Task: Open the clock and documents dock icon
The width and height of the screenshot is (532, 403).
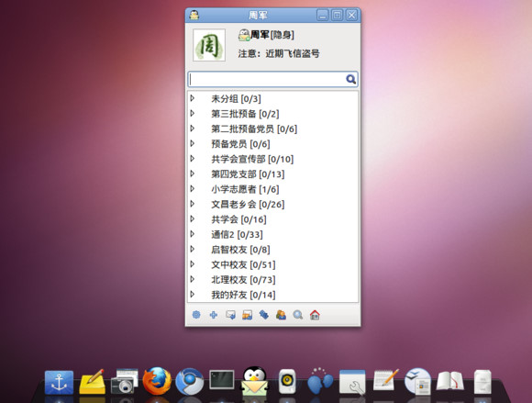Action: 418,381
